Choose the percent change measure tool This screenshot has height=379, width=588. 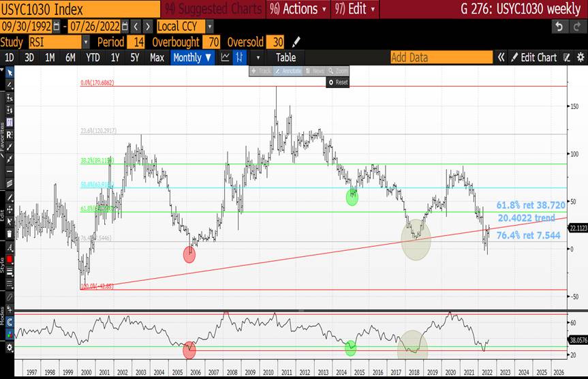10,98
